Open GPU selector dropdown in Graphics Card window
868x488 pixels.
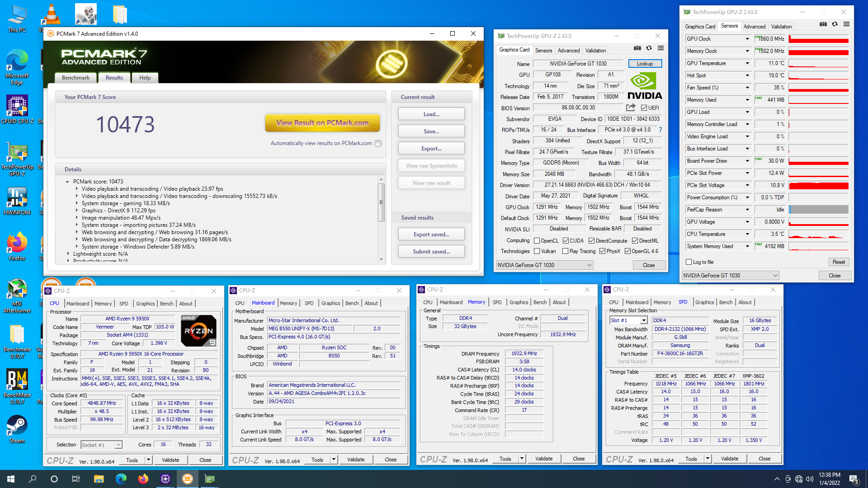click(x=544, y=265)
